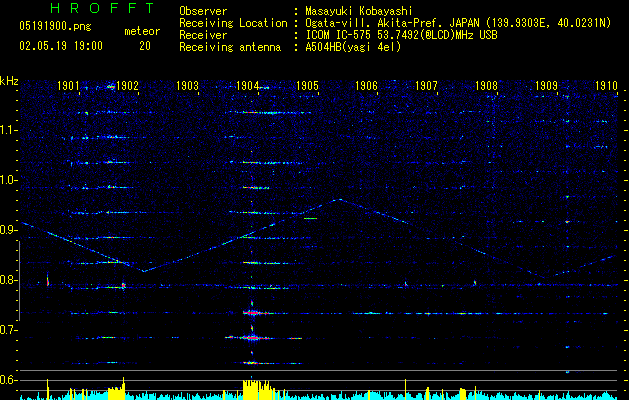This screenshot has height=400, width=629.
Task: Click the 0.9 frequency axis label
Action: pos(8,230)
